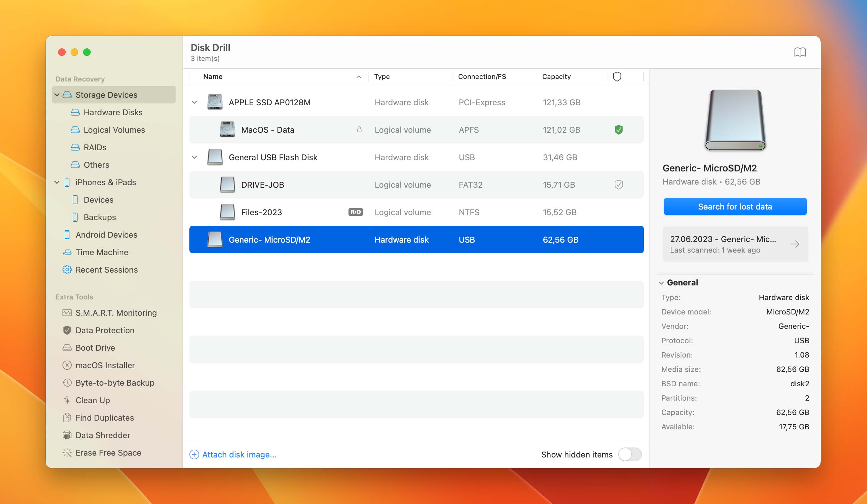Screen dimensions: 867x504
Task: Click PCI-Express connection cell
Action: [482, 102]
